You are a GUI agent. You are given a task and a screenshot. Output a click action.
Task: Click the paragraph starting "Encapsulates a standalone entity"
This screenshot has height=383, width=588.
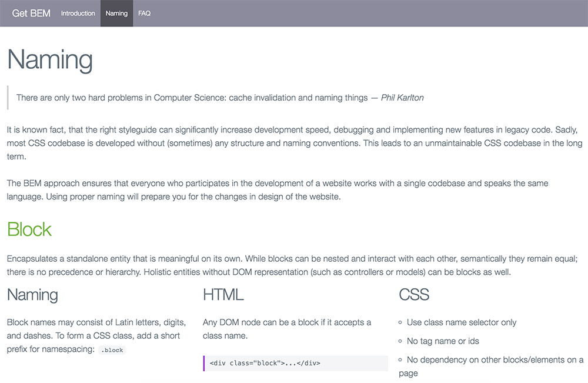click(x=294, y=265)
